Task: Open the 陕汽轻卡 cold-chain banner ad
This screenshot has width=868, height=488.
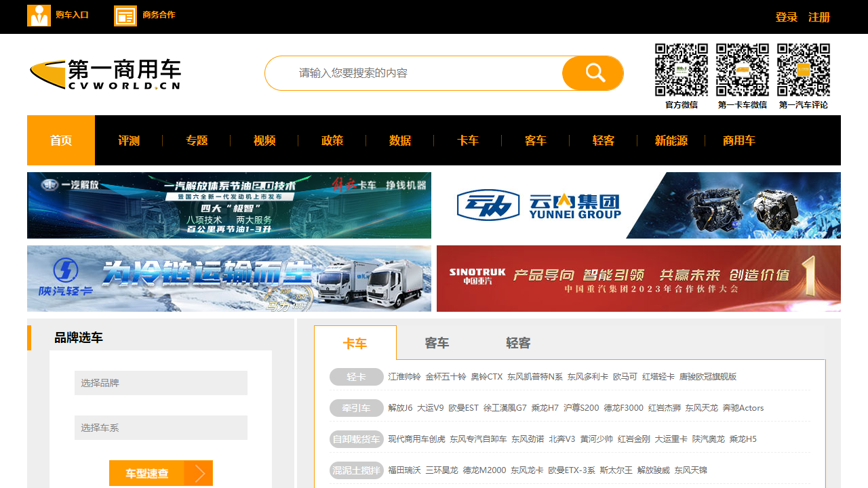Action: click(x=229, y=279)
